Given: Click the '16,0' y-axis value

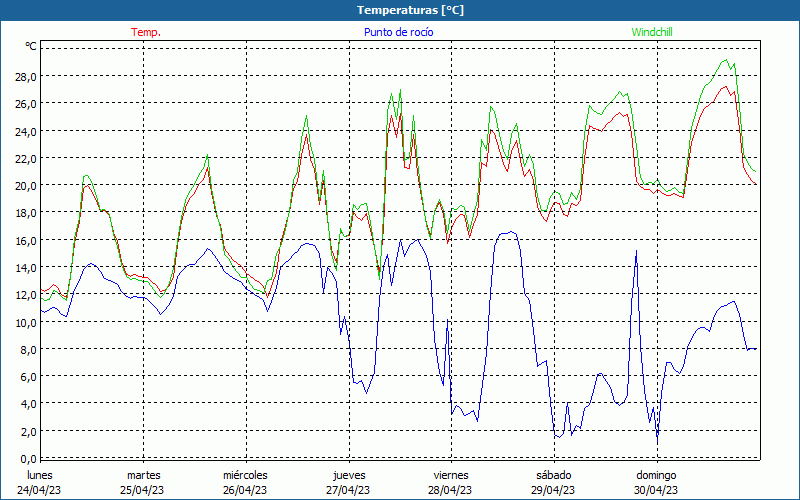Looking at the screenshot, I should pyautogui.click(x=26, y=240).
